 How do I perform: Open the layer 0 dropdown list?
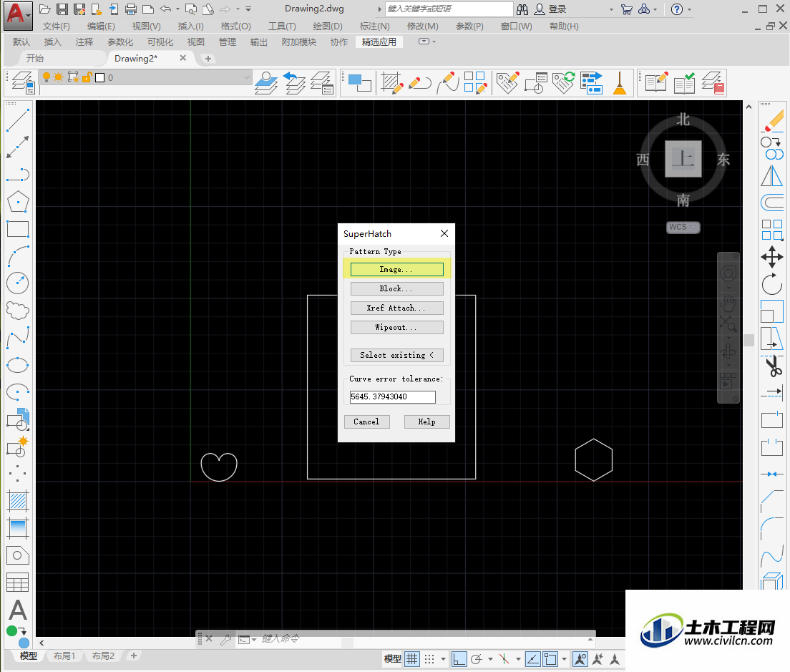click(x=247, y=77)
